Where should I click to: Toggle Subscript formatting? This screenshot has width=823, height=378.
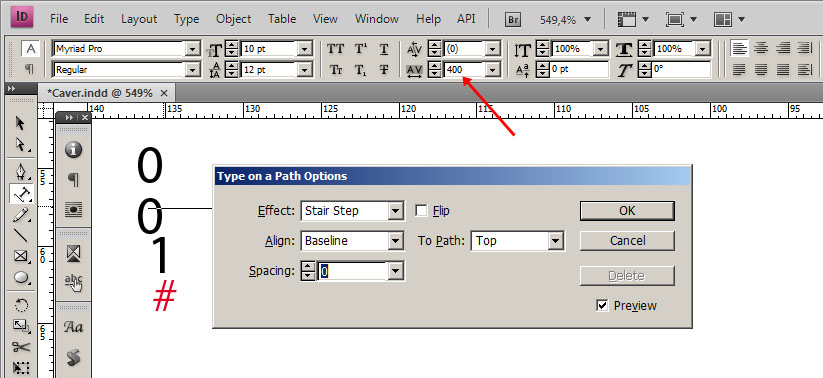click(x=361, y=69)
